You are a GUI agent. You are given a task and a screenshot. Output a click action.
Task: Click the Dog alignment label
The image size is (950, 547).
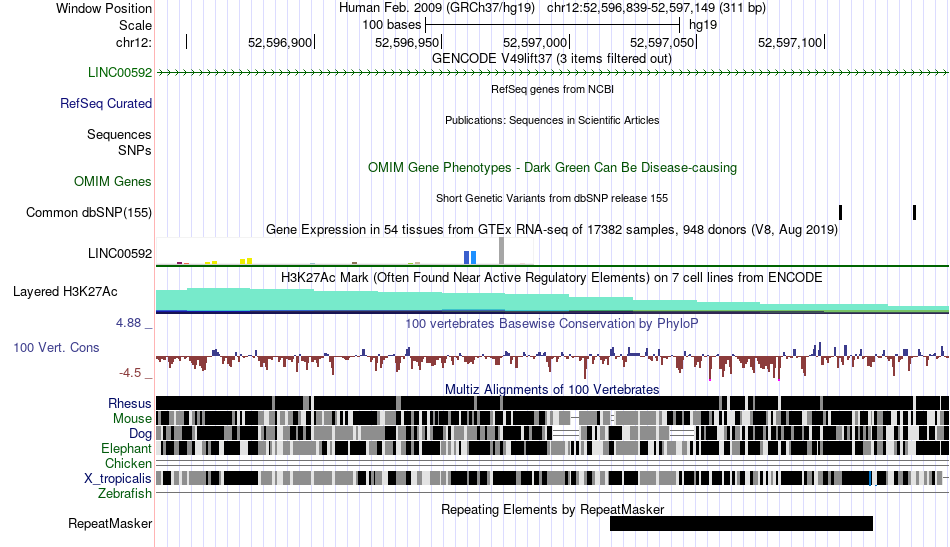(140, 434)
